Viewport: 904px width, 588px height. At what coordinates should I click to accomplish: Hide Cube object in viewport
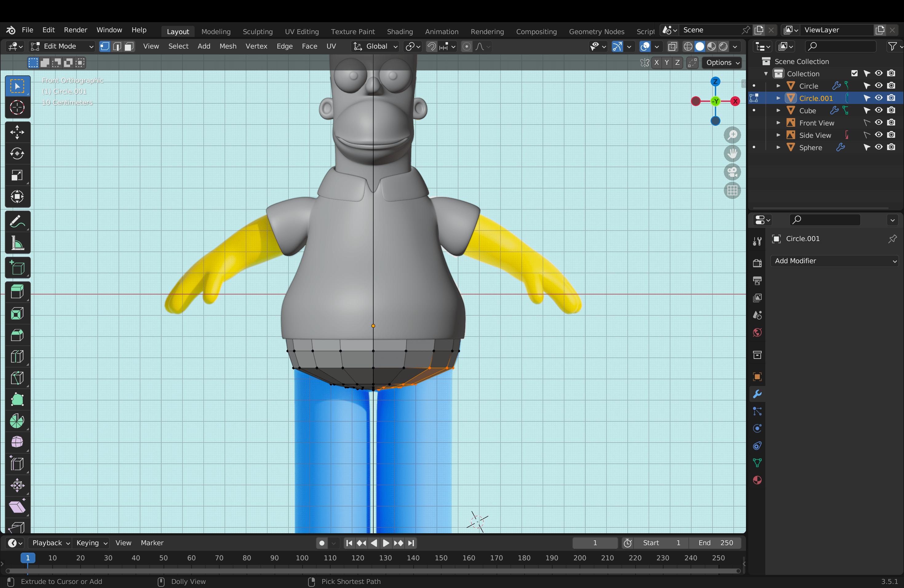coord(878,110)
